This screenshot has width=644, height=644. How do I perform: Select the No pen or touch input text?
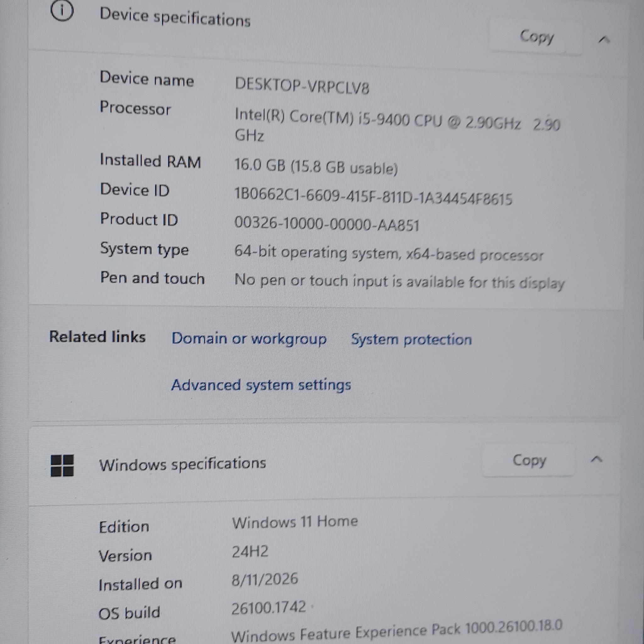point(399,282)
